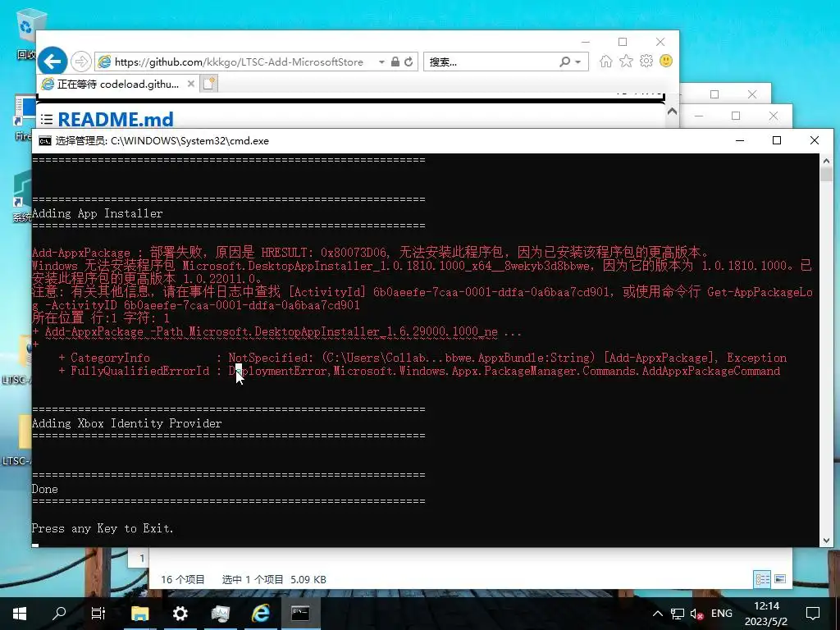The height and width of the screenshot is (630, 840).
Task: Click the magnifier search icon in IE
Action: point(564,62)
